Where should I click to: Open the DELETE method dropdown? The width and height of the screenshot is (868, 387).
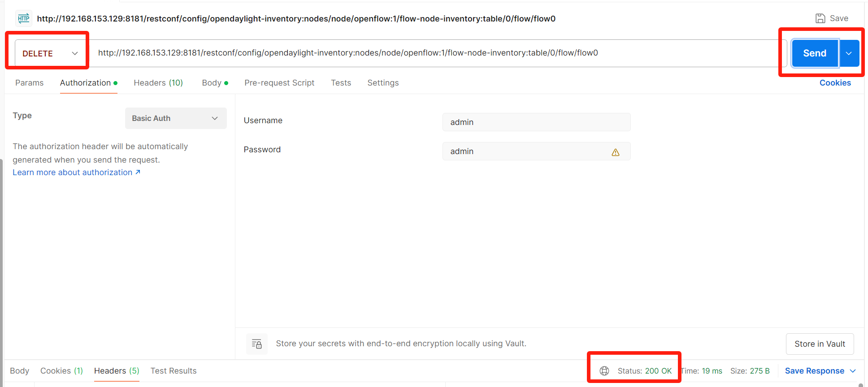51,53
